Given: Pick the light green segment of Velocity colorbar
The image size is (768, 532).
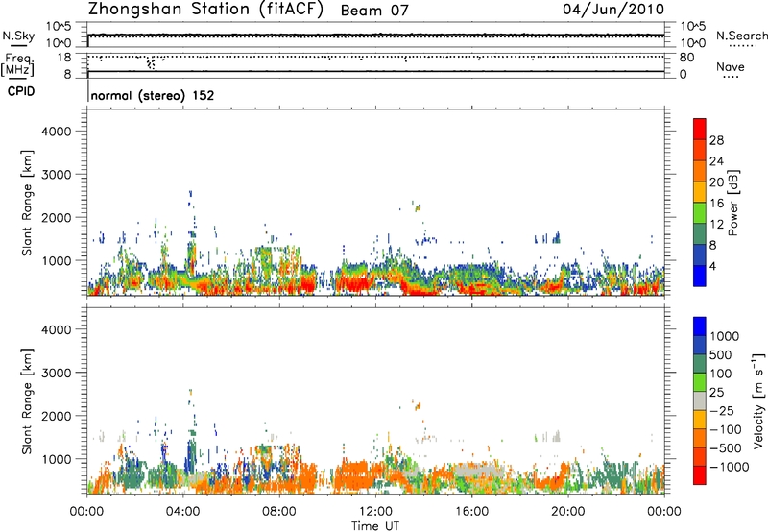Looking at the screenshot, I should point(700,382).
